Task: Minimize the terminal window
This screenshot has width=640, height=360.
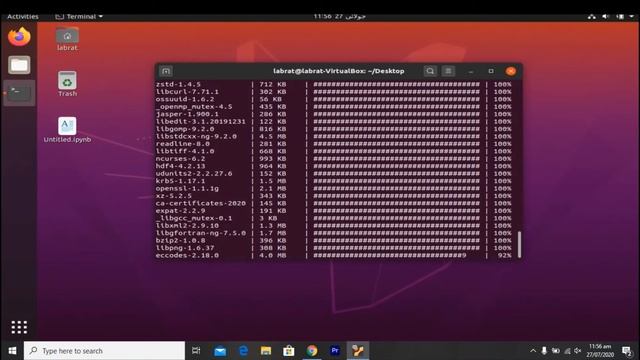Action: click(x=471, y=71)
